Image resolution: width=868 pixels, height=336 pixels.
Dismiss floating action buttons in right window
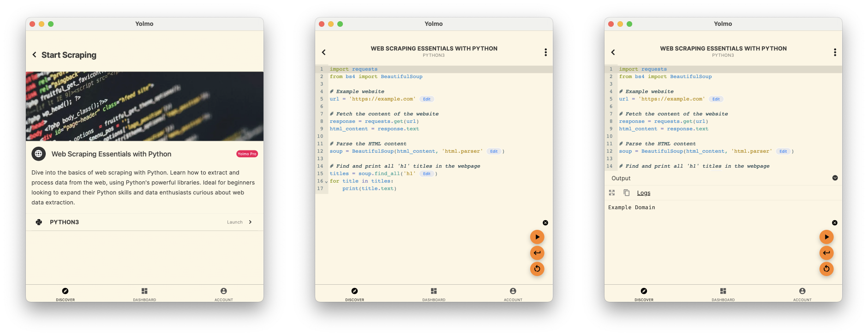pos(835,223)
